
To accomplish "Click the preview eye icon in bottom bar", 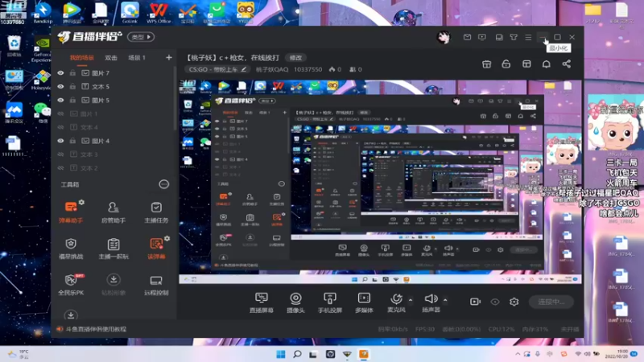I will 495,302.
